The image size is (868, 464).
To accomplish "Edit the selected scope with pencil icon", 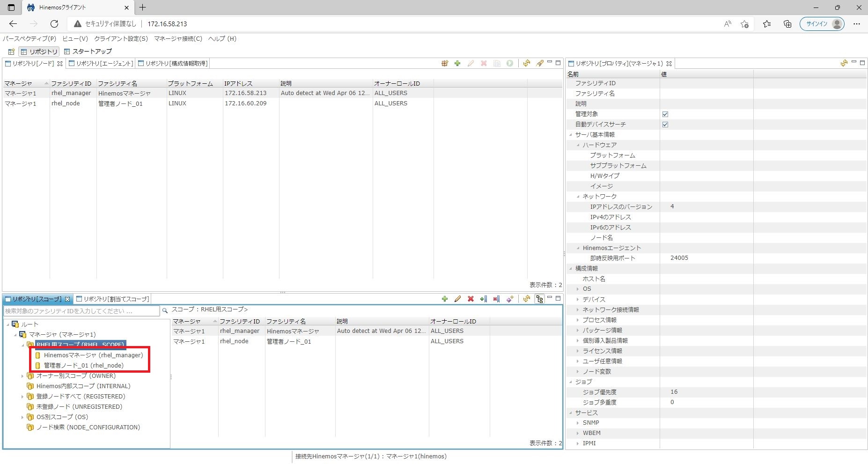I will [x=458, y=299].
